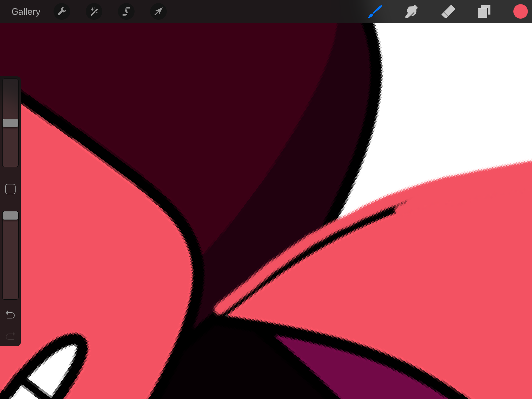The height and width of the screenshot is (399, 532).
Task: Select the Transform arrow tool
Action: tap(158, 11)
